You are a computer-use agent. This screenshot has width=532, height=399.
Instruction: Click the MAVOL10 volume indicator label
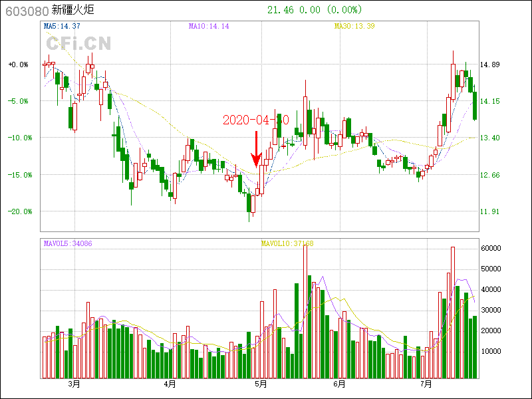coord(287,244)
